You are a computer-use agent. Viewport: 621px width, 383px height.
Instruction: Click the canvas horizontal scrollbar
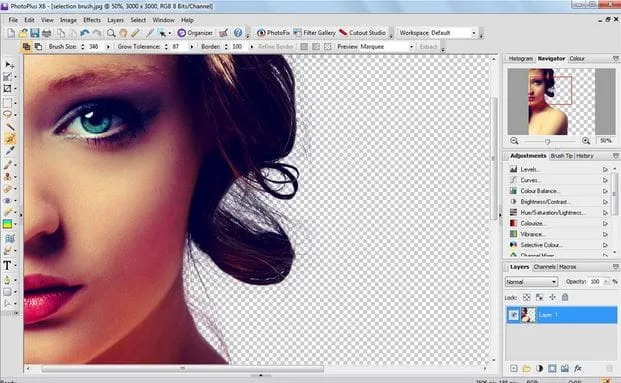(182, 369)
